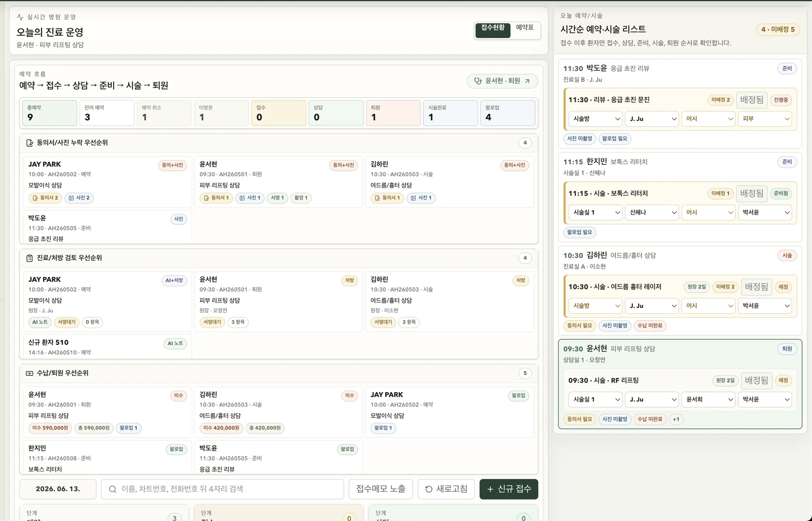Screen dimensions: 812x521
Task: Click the payment card icon beside 수납/퇴원 우선순위
Action: (30, 373)
